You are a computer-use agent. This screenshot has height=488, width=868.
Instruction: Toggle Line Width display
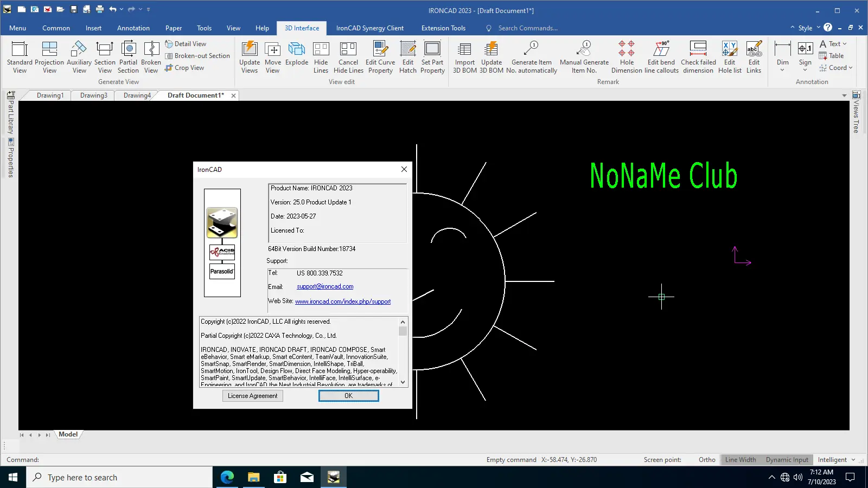coord(741,460)
